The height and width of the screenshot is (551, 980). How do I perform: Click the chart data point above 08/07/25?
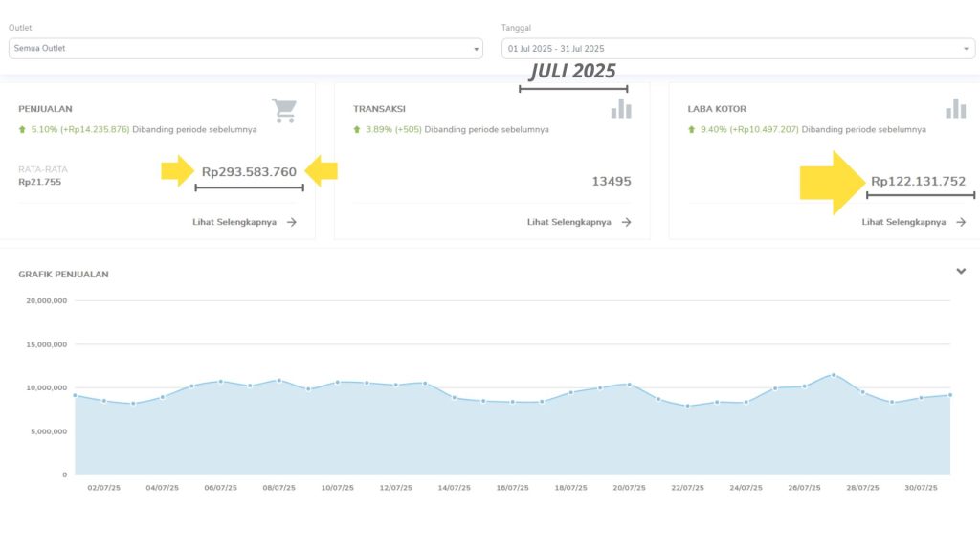click(278, 380)
